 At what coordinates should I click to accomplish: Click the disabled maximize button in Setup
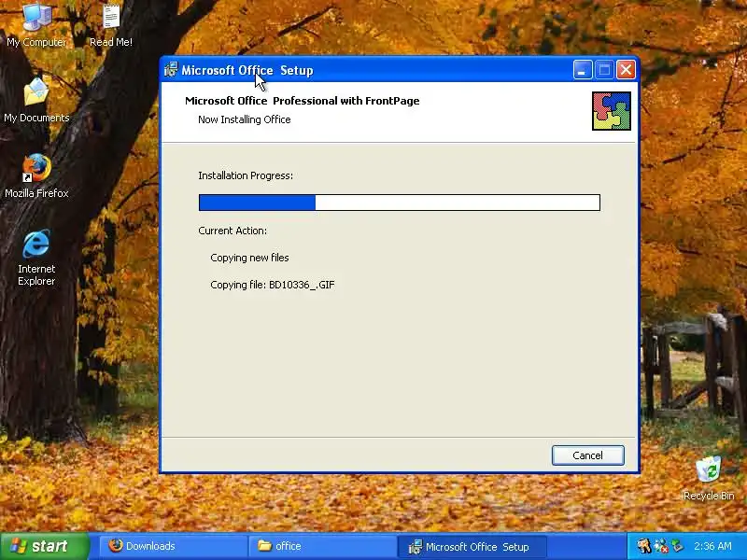tap(604, 70)
